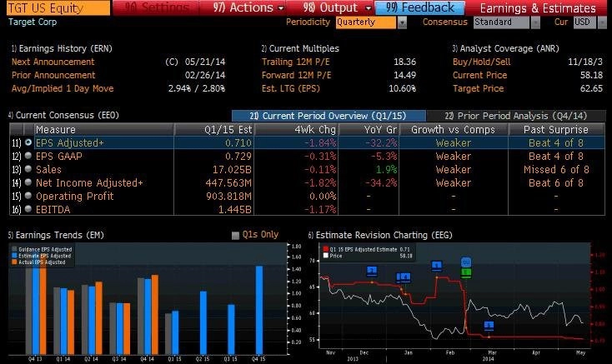Switch to Current Period Overview (Q1/15) tab
Screen dimensions: 612x364
329,116
